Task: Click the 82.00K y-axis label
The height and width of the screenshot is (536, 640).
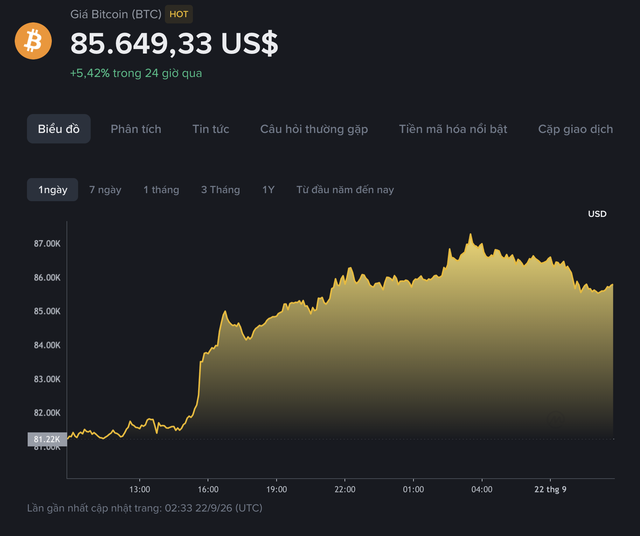Action: pyautogui.click(x=47, y=413)
